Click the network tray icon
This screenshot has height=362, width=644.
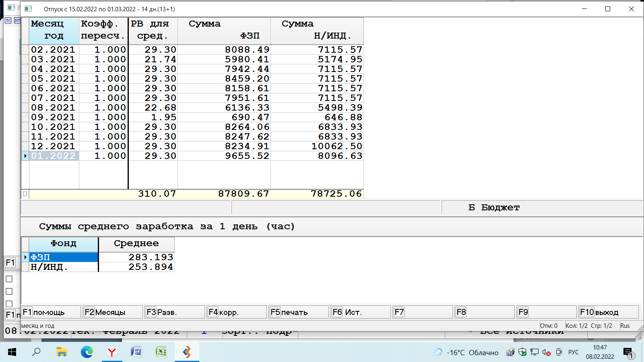tap(535, 352)
